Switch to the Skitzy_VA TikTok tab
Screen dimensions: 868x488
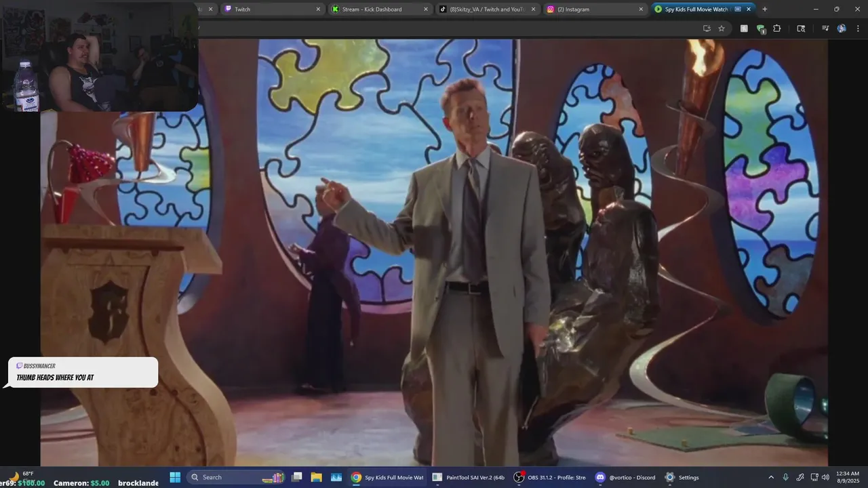487,9
